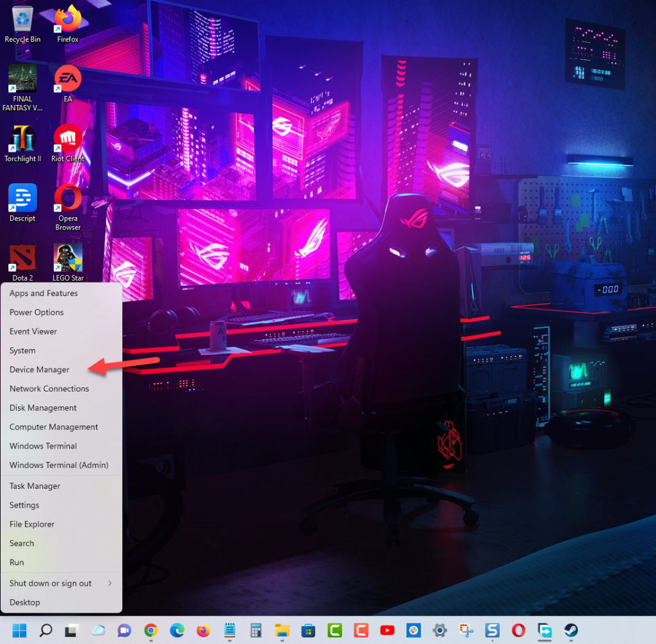Open Steam on the taskbar
656x644 pixels.
point(571,630)
